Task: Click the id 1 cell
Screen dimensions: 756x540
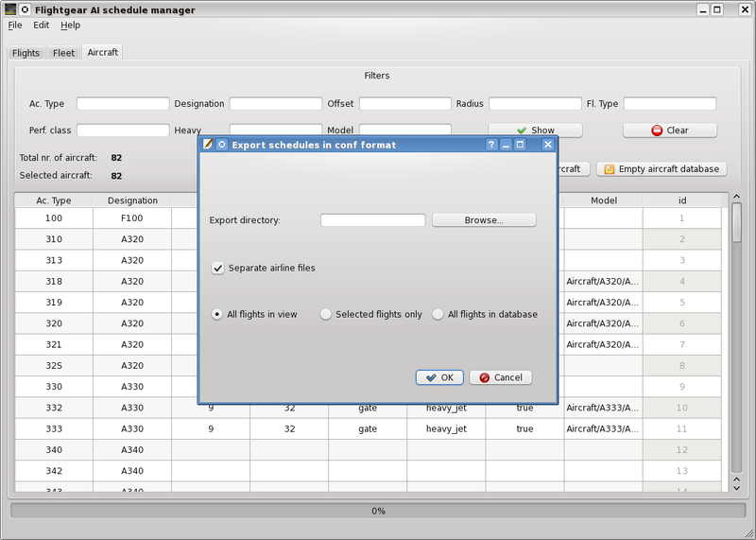Action: 682,218
